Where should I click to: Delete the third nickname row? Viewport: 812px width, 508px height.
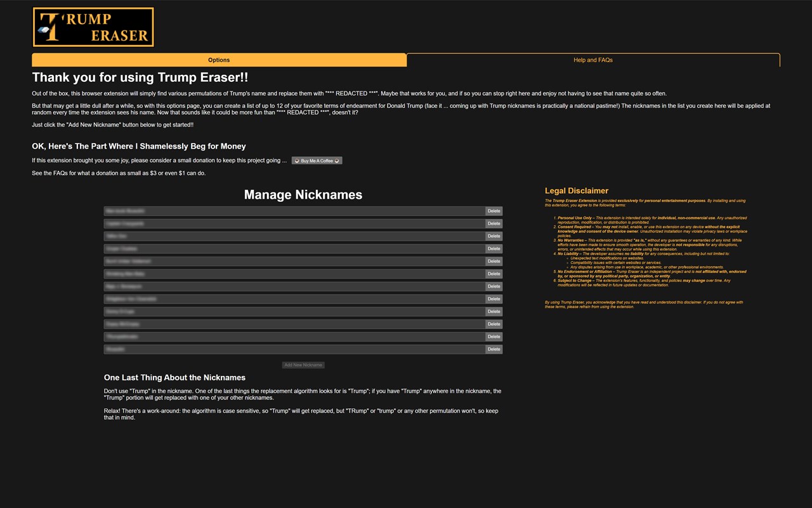494,236
